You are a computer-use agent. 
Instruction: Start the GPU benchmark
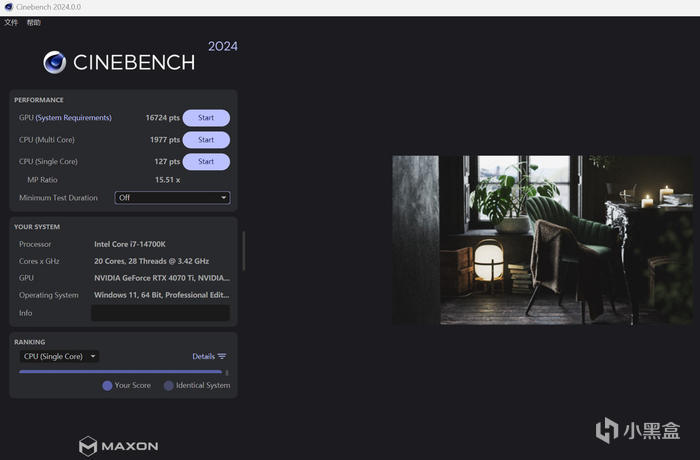(206, 118)
